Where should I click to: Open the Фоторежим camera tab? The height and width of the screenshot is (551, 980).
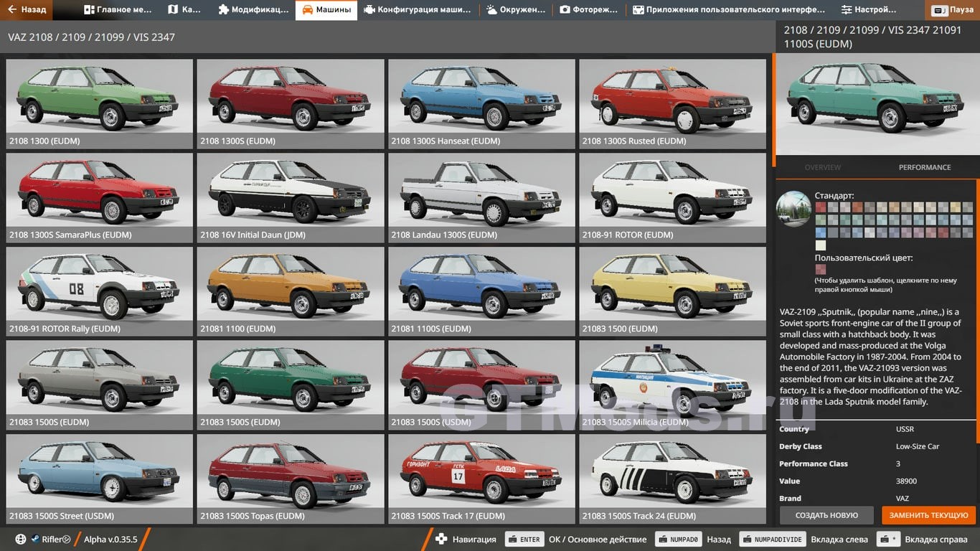[x=588, y=10]
